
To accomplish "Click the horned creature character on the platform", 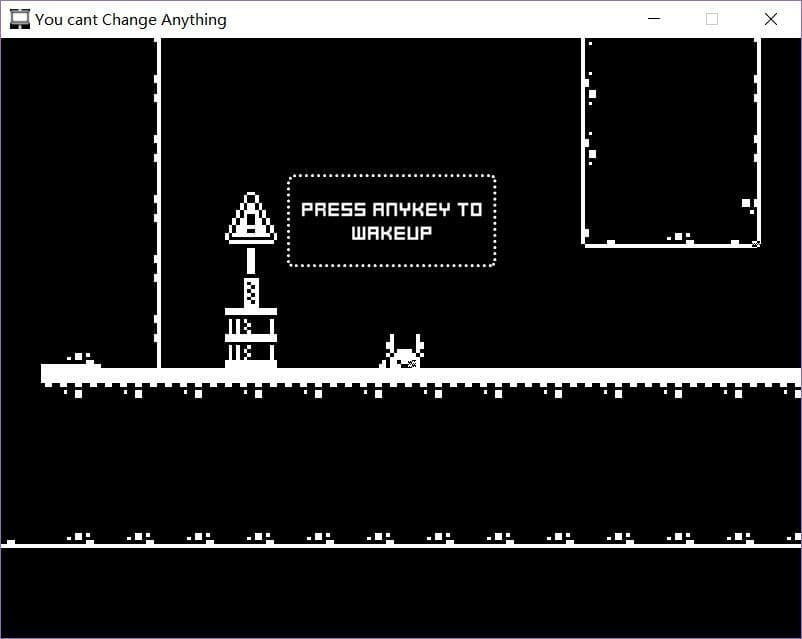I will pyautogui.click(x=403, y=352).
